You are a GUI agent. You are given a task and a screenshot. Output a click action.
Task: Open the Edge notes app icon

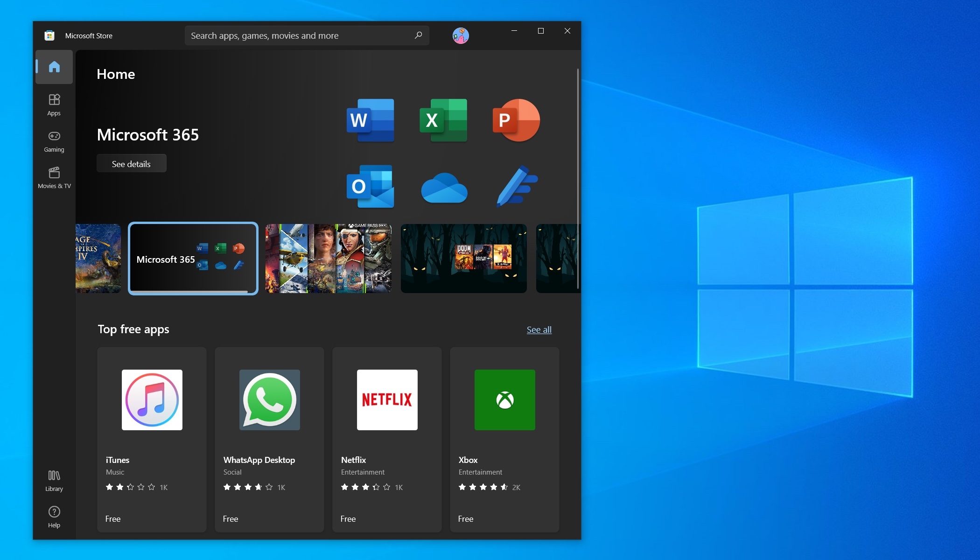[x=517, y=187]
